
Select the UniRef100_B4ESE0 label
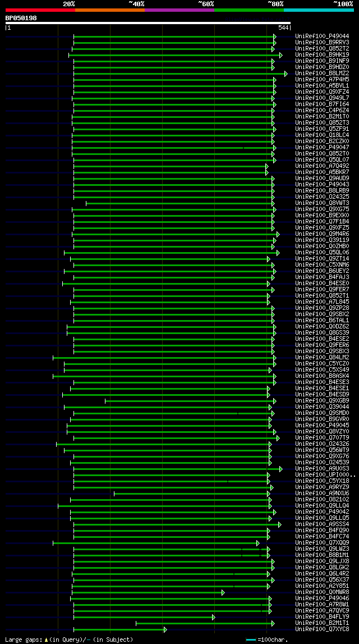click(322, 284)
